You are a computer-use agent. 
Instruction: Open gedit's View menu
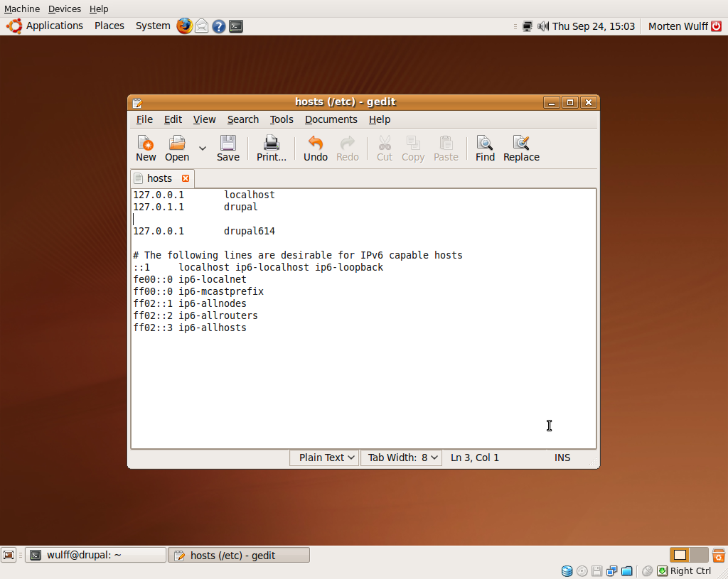point(204,119)
